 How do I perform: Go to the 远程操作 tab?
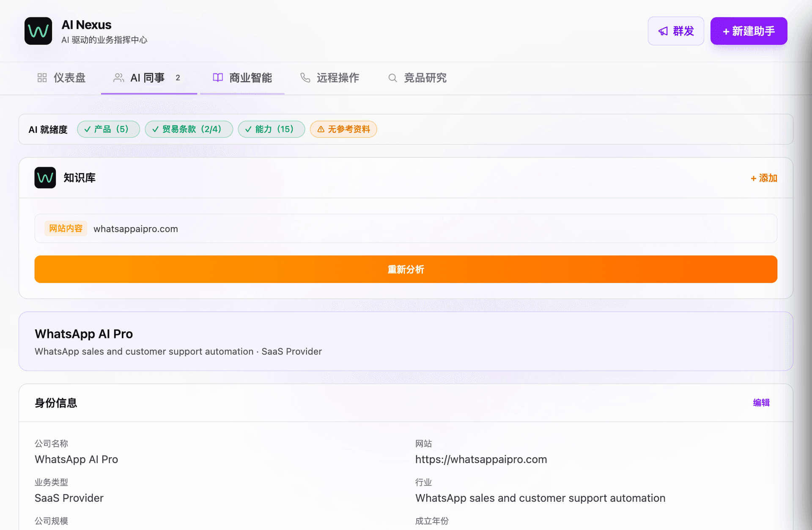tap(330, 78)
